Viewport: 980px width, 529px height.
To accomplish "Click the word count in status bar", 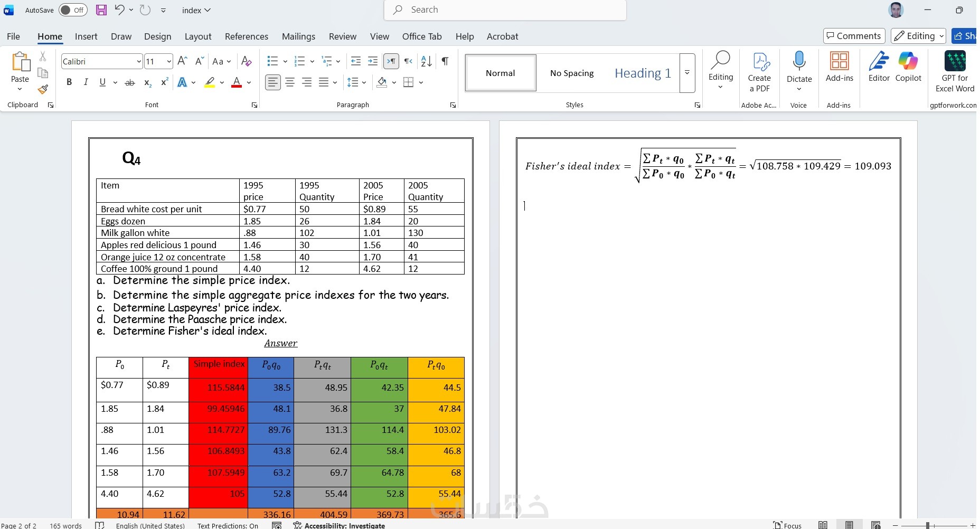I will point(65,525).
